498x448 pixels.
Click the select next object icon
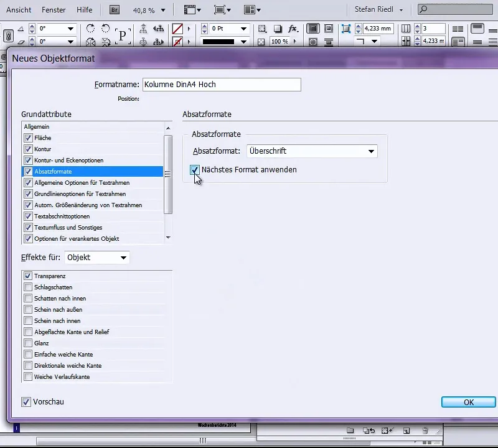(159, 42)
